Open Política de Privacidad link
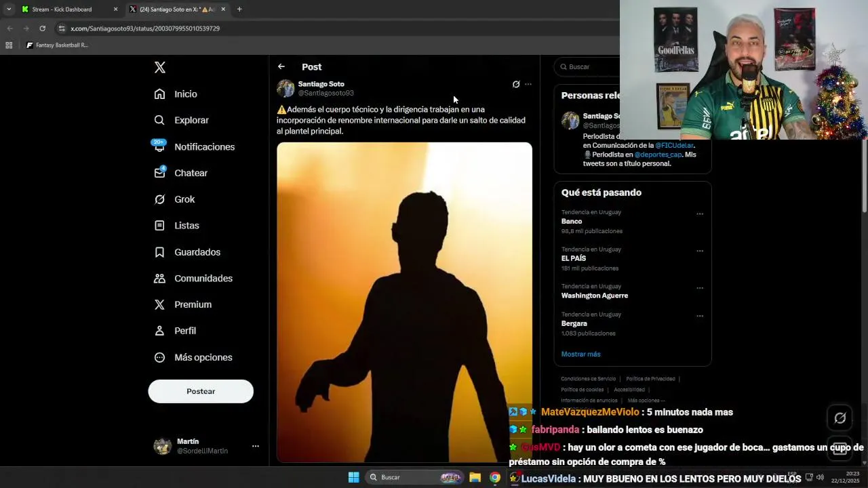Image resolution: width=868 pixels, height=488 pixels. pyautogui.click(x=650, y=379)
